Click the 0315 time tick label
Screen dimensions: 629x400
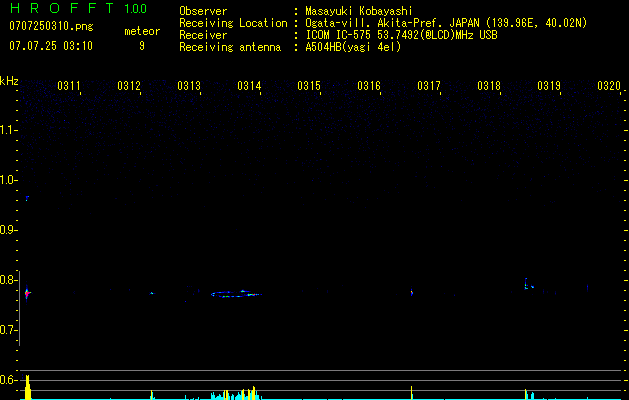pos(309,85)
